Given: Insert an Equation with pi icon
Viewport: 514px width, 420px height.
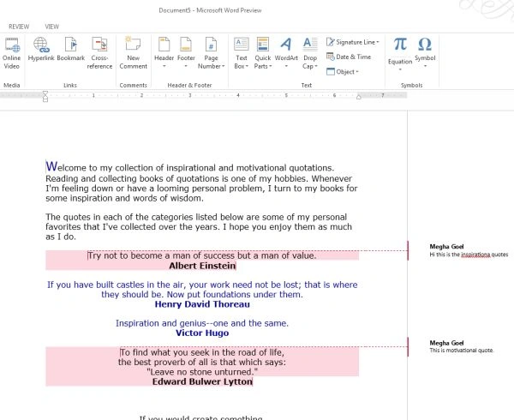Looking at the screenshot, I should [400, 45].
